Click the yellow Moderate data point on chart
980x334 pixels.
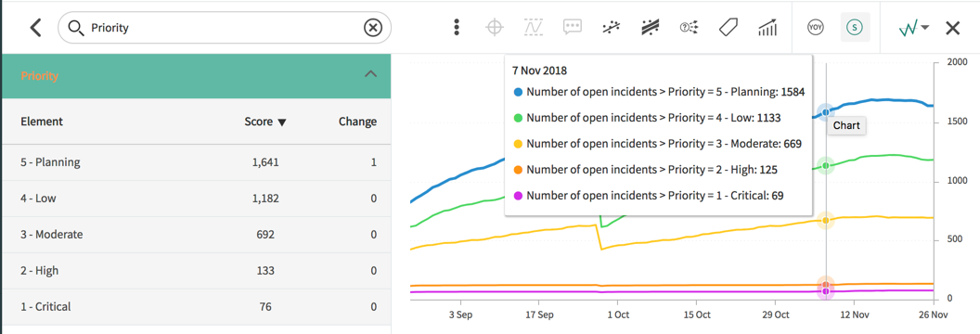coord(826,221)
